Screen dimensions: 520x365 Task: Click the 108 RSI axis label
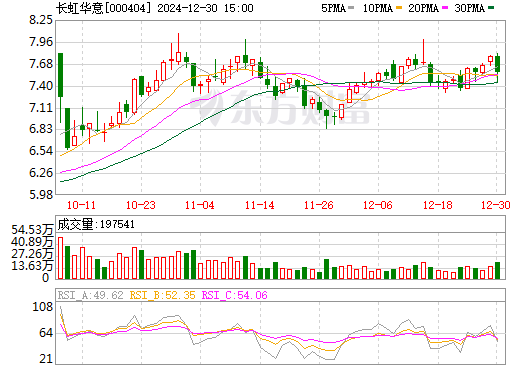(x=42, y=307)
